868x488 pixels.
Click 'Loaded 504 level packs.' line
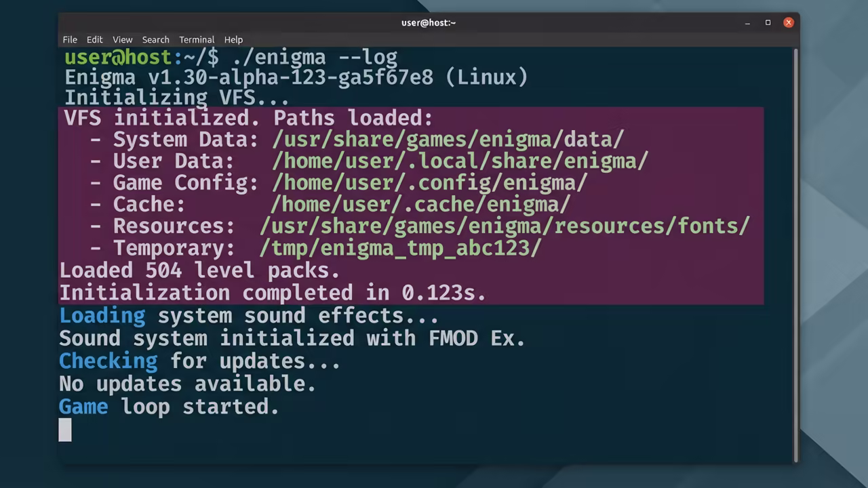click(x=199, y=270)
